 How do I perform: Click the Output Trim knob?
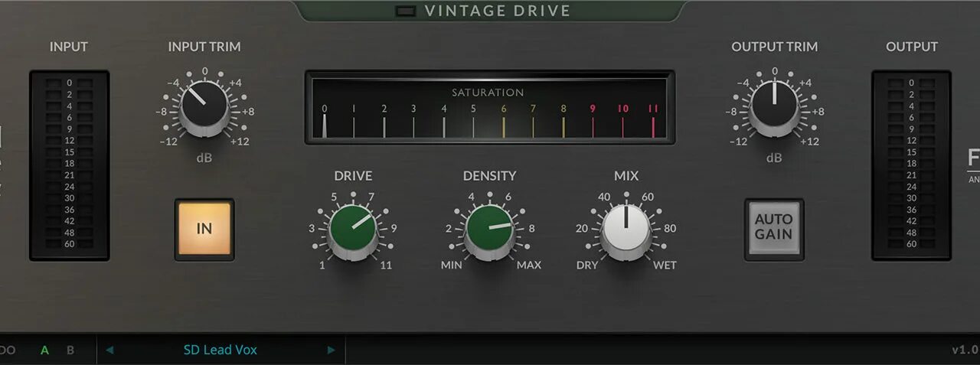pos(774,106)
